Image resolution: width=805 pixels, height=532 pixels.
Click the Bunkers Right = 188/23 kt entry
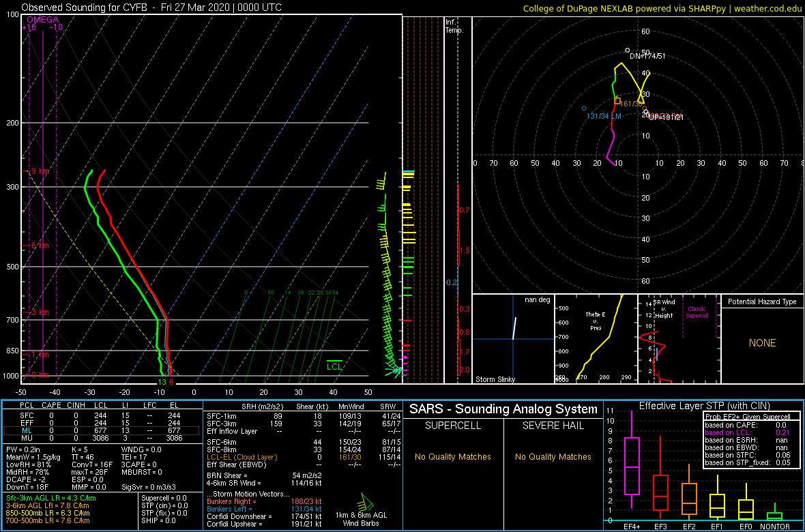(265, 502)
